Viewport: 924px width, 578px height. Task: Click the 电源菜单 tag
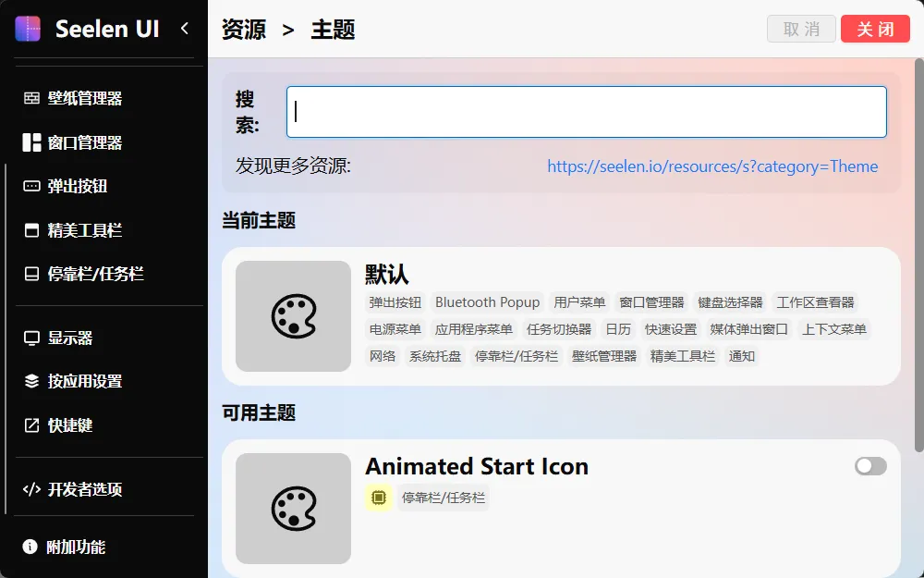coord(395,329)
